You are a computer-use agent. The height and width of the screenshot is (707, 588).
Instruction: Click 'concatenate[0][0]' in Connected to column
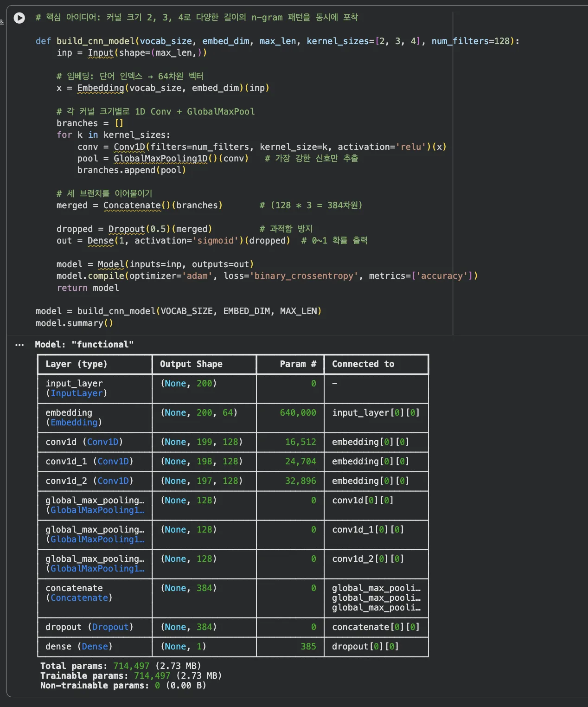click(376, 627)
